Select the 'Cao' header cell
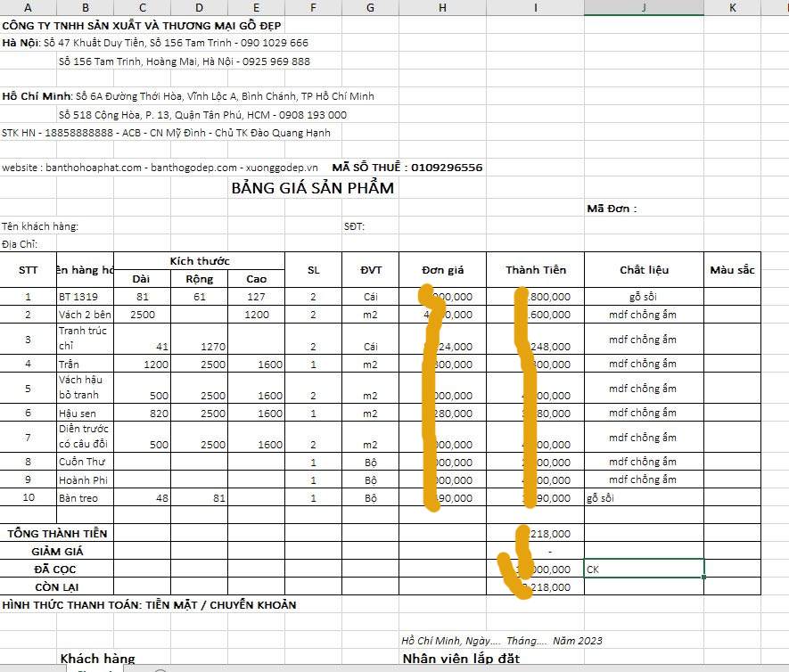 point(256,279)
